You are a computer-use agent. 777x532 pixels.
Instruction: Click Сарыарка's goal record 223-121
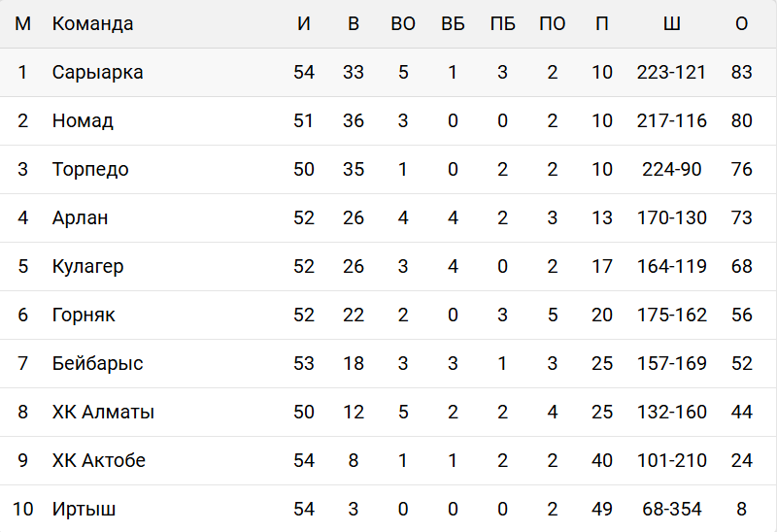(671, 73)
